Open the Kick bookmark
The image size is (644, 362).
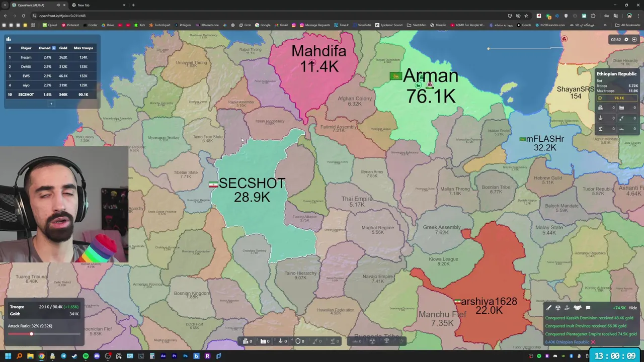tap(140, 25)
